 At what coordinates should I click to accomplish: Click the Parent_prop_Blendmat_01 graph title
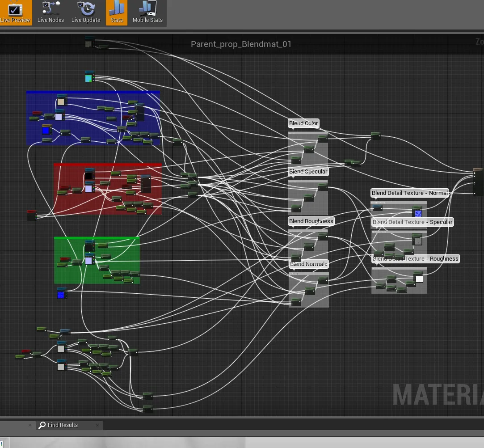coord(241,44)
